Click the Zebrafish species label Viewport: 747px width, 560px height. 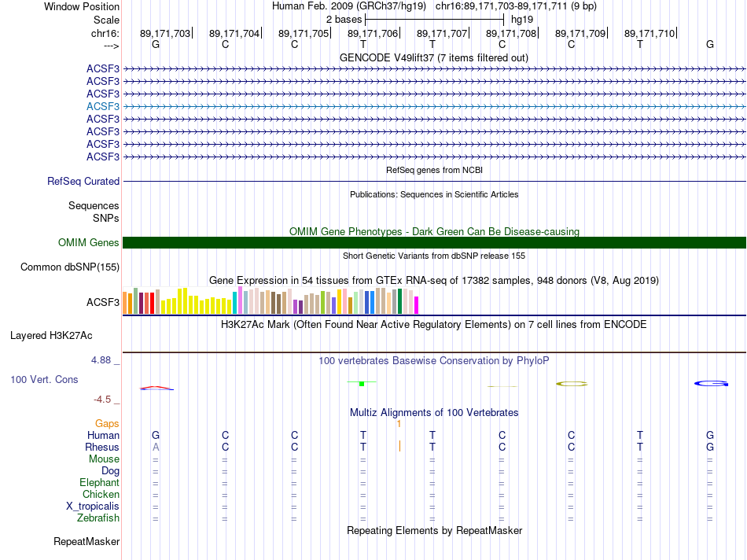click(x=98, y=518)
